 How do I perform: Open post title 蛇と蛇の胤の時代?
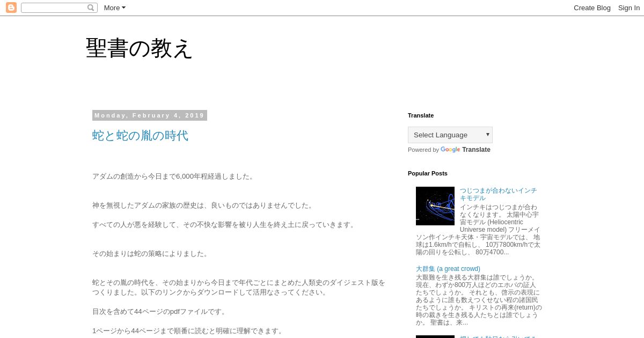click(x=140, y=136)
